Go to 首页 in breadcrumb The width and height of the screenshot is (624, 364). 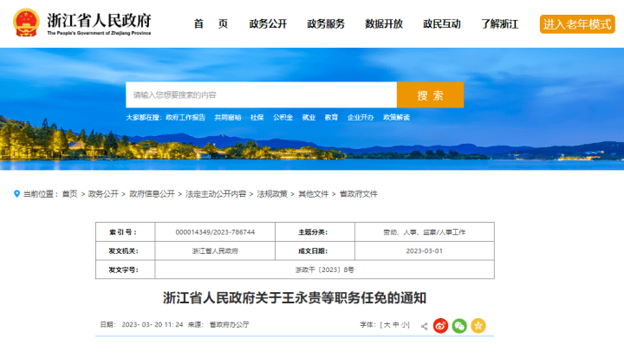tap(69, 194)
